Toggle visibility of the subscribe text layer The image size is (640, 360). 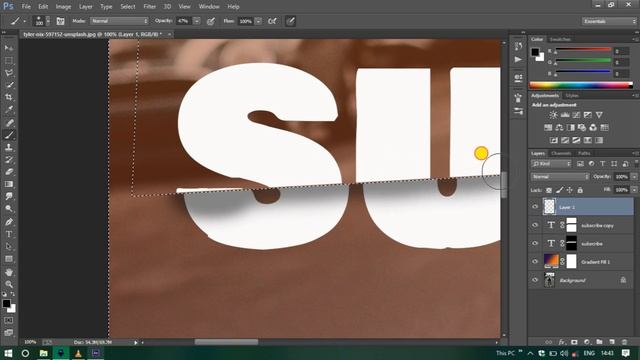[535, 243]
